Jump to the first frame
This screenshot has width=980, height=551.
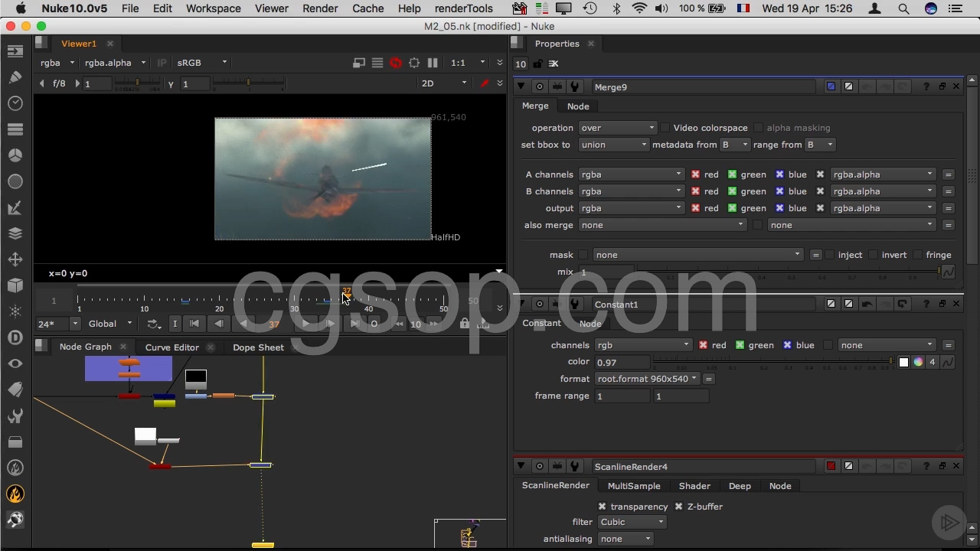[x=194, y=324]
